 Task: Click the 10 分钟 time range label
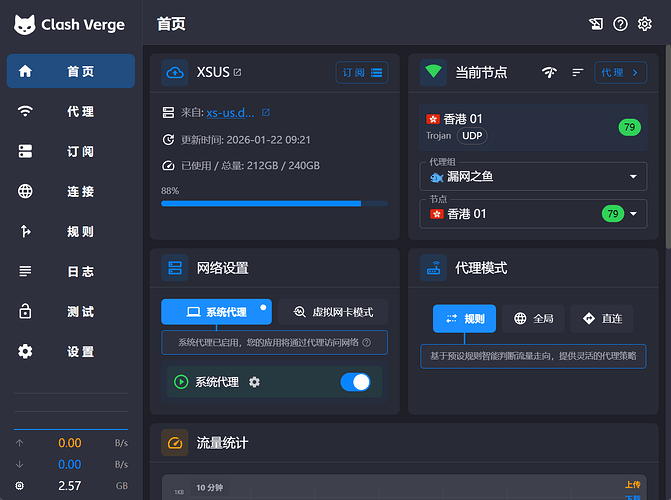[210, 488]
